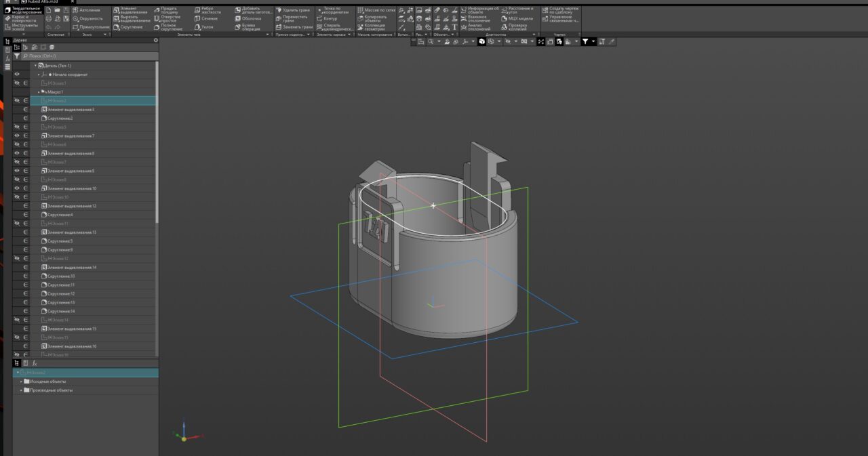Click Ребро жесткости rib tool

[207, 10]
